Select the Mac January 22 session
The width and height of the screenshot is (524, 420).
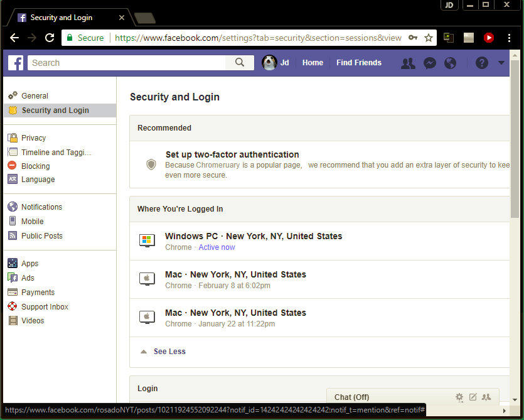click(x=320, y=318)
